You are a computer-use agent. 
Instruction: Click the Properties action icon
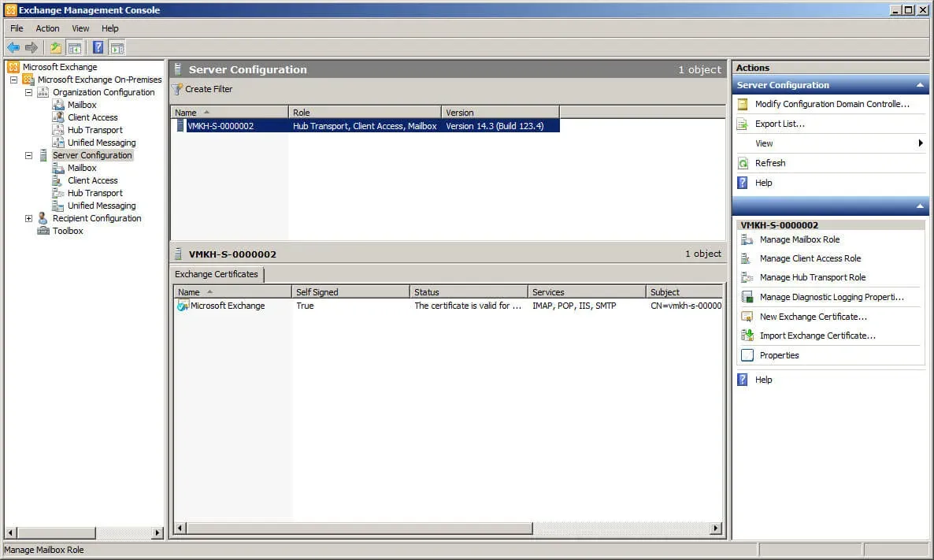pos(747,356)
